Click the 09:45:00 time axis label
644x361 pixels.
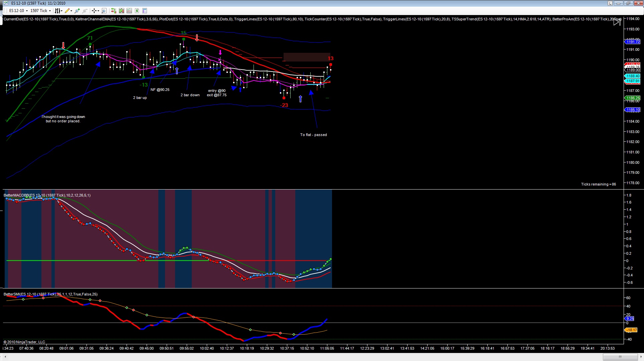click(147, 348)
